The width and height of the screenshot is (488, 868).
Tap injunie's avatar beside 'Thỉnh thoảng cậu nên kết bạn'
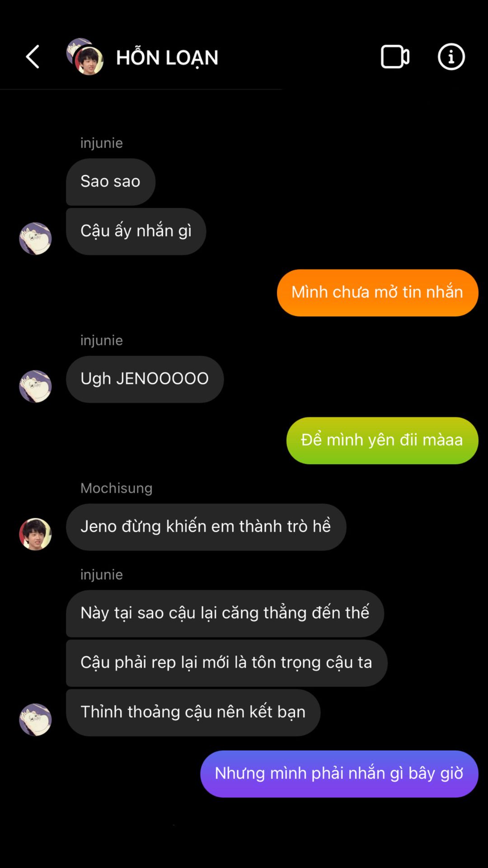(35, 719)
